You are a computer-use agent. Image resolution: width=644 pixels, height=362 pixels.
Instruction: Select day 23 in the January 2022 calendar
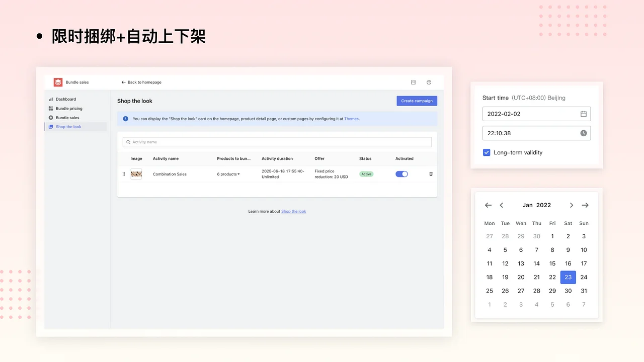(568, 277)
